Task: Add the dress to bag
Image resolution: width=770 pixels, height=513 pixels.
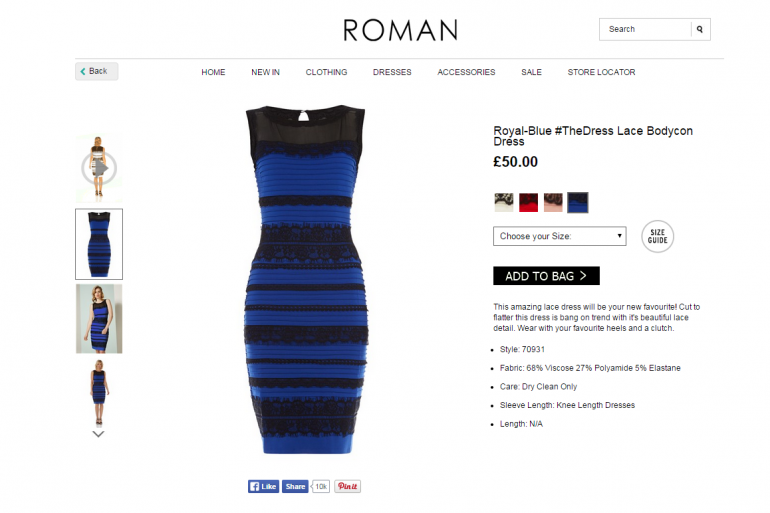Action: coord(546,276)
